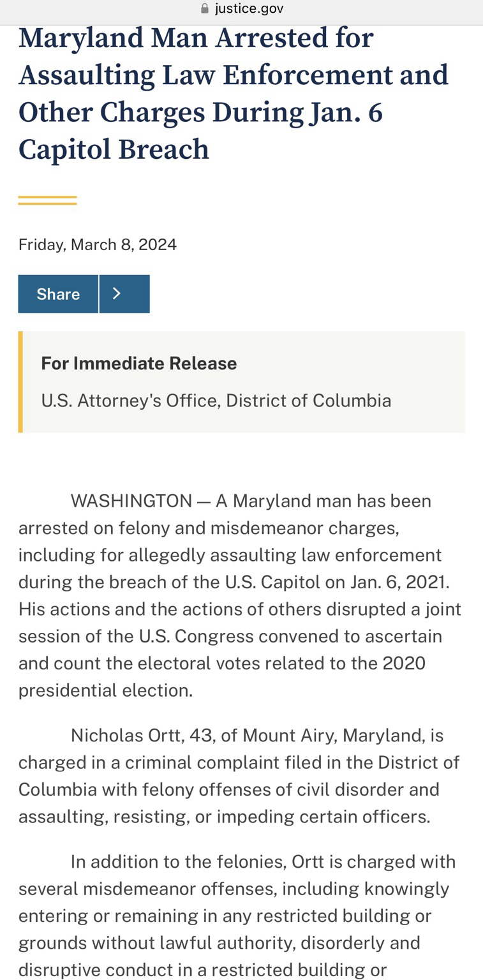
Task: Open the Share arrow chevron
Action: tap(124, 293)
